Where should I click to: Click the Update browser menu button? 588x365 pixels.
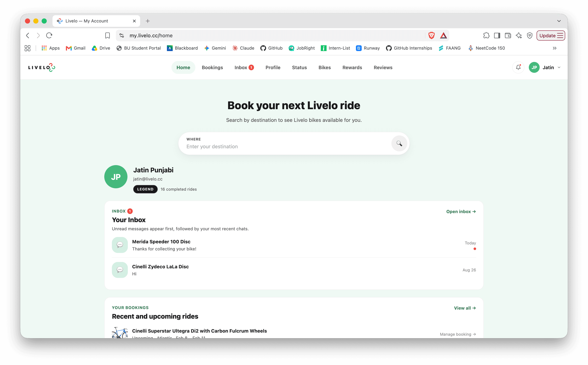pyautogui.click(x=551, y=35)
